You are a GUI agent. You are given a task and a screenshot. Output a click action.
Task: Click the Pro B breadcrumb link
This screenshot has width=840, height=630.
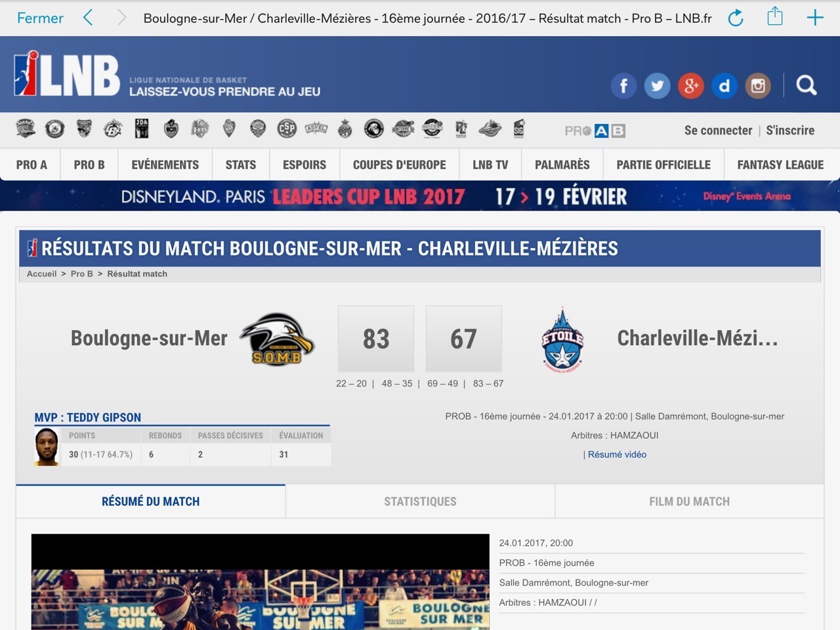[x=81, y=274]
